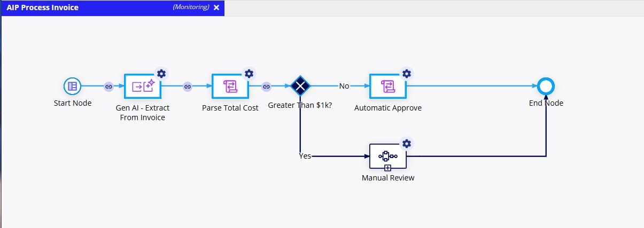
Task: Select the Start Node icon
Action: pos(72,86)
